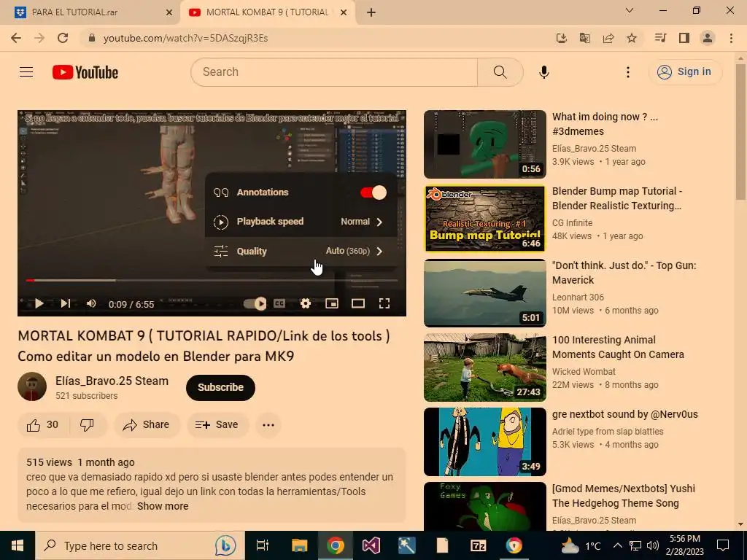Focus the YouTube Search field

(x=334, y=72)
